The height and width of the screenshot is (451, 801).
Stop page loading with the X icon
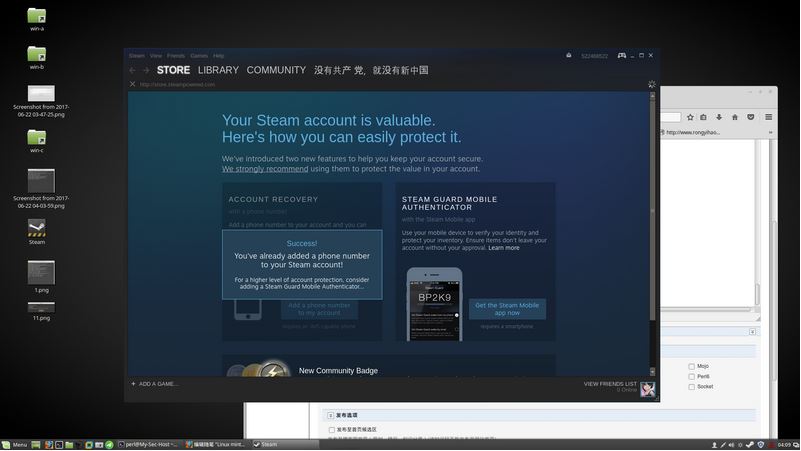click(132, 84)
